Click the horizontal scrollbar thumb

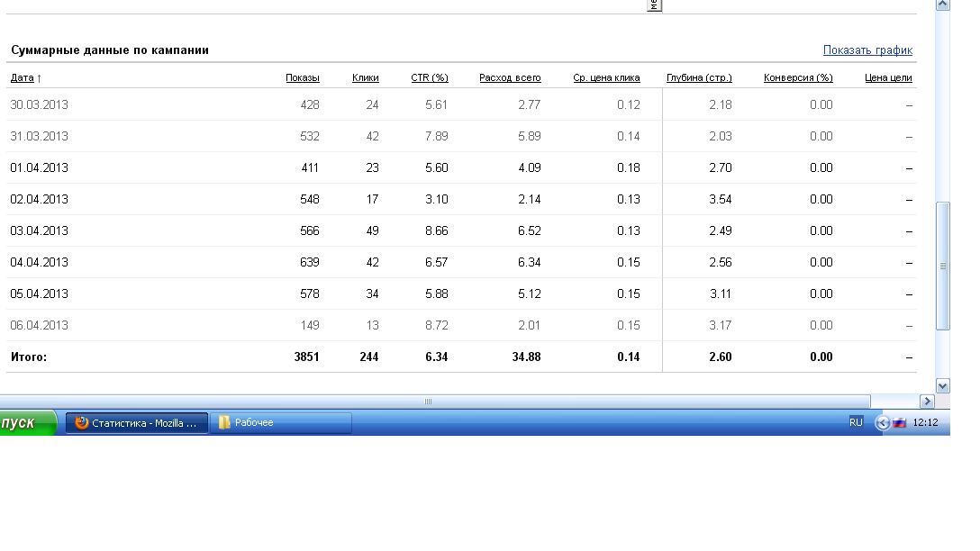point(429,402)
